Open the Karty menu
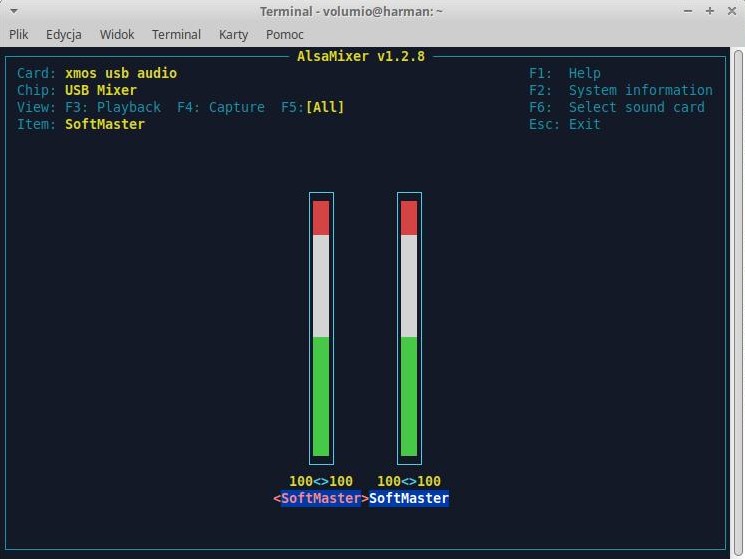 tap(233, 34)
